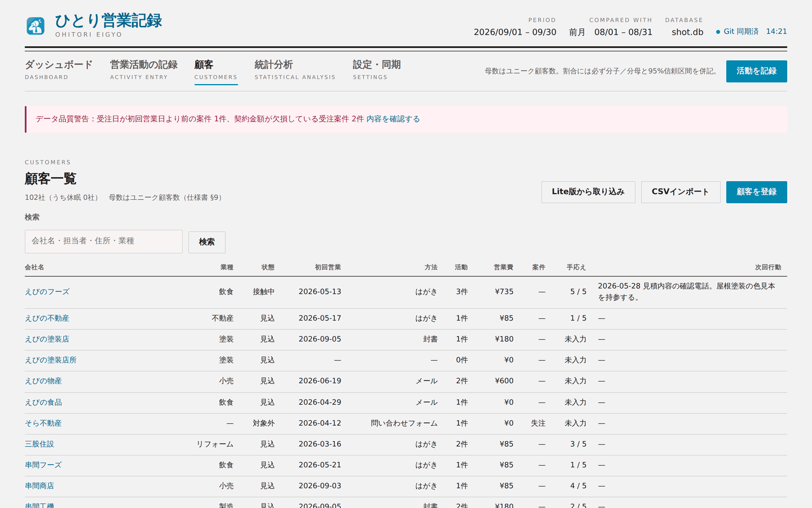The height and width of the screenshot is (508, 812).
Task: Open customer そら不動産
Action: (x=43, y=423)
